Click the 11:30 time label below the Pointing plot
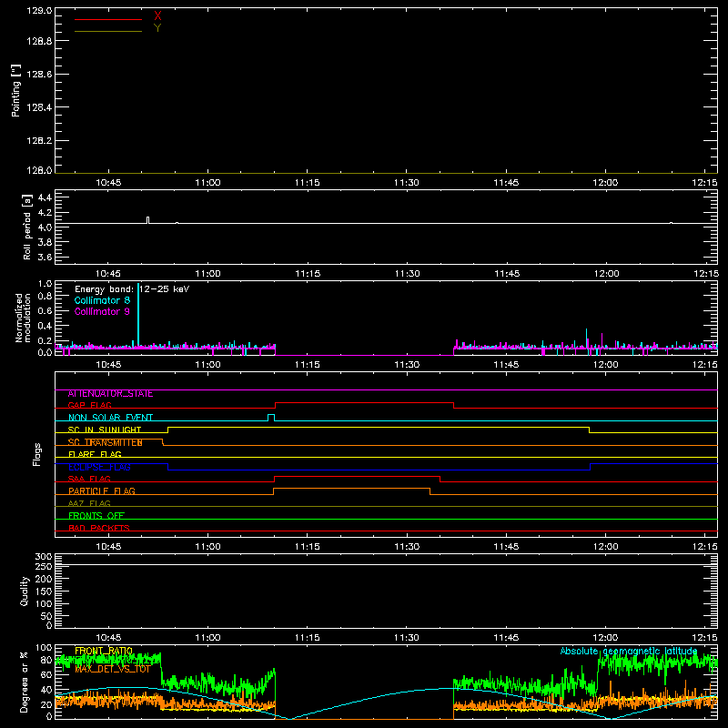728x728 pixels. tap(406, 183)
